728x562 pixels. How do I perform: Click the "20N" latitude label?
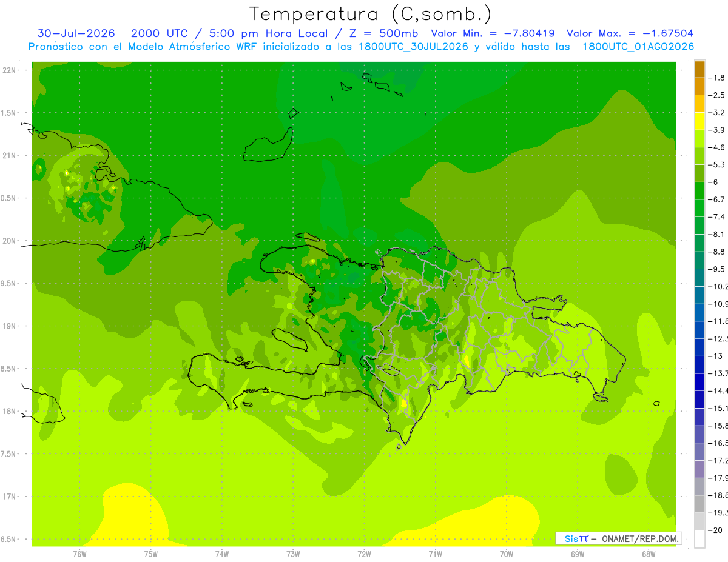10,241
